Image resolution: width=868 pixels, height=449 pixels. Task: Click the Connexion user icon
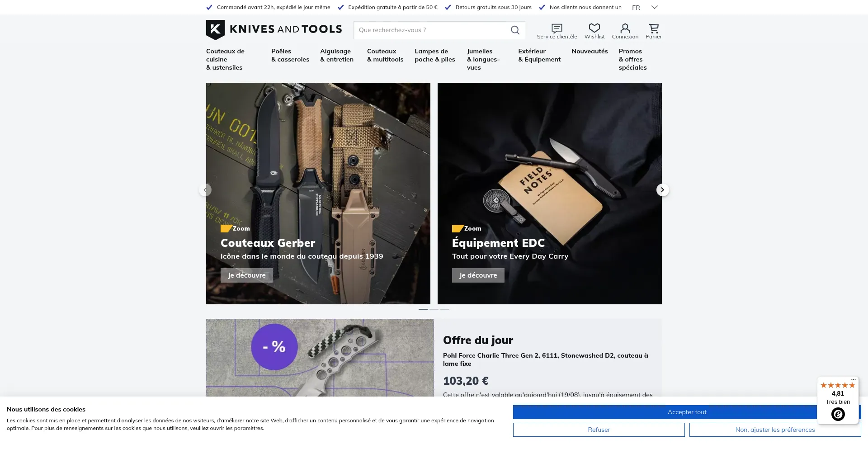(625, 28)
